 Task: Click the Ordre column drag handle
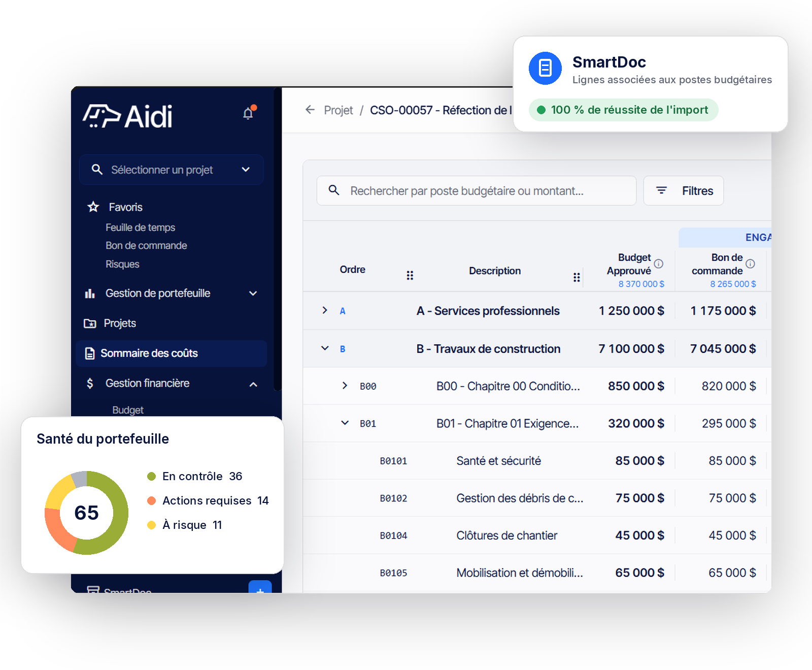(x=410, y=275)
